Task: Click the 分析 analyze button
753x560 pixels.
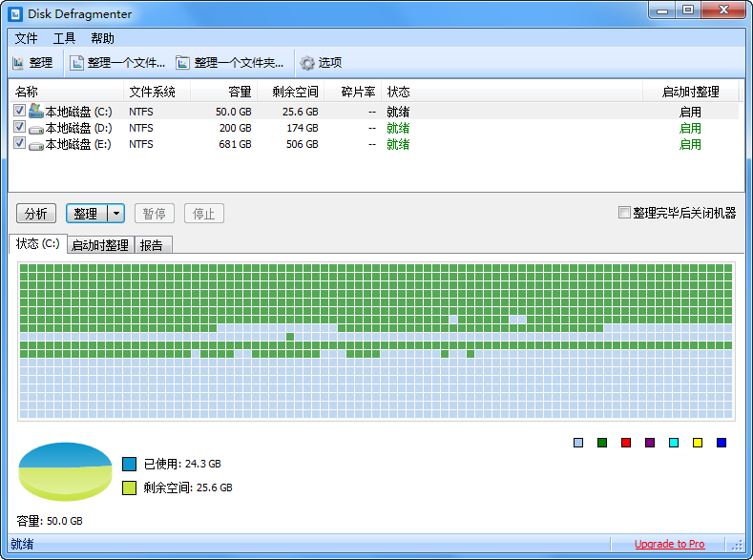Action: pyautogui.click(x=36, y=214)
